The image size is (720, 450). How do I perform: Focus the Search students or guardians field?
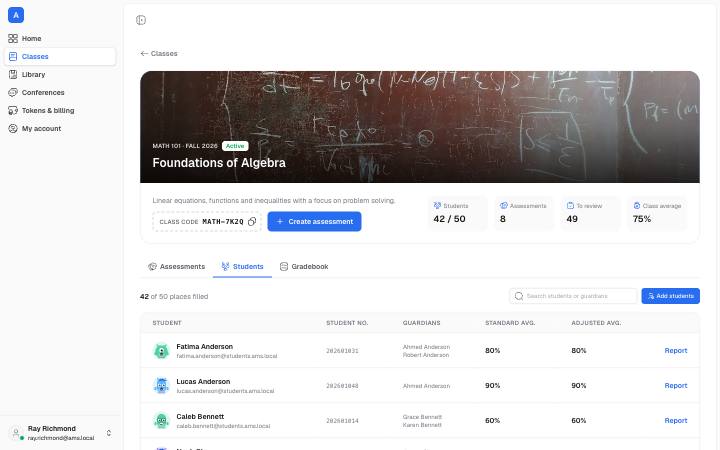[x=573, y=296]
